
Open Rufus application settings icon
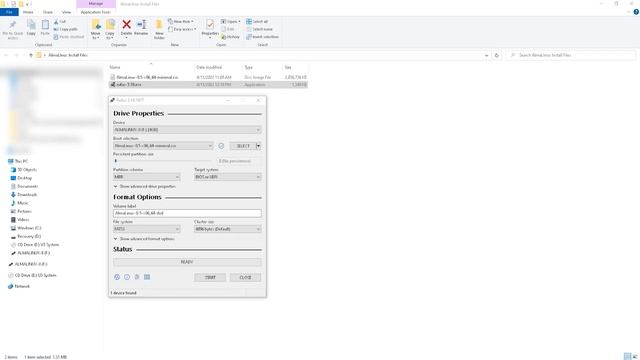(137, 277)
